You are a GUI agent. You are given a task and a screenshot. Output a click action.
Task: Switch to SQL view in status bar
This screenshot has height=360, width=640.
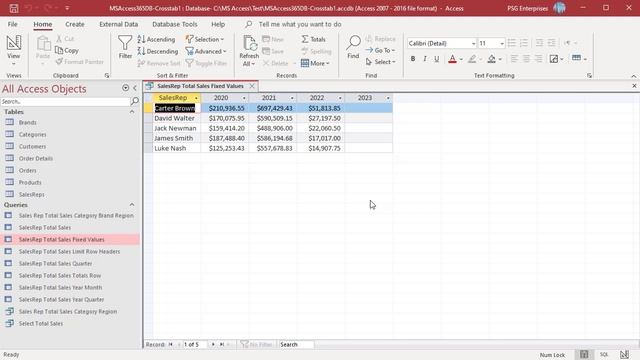(604, 354)
